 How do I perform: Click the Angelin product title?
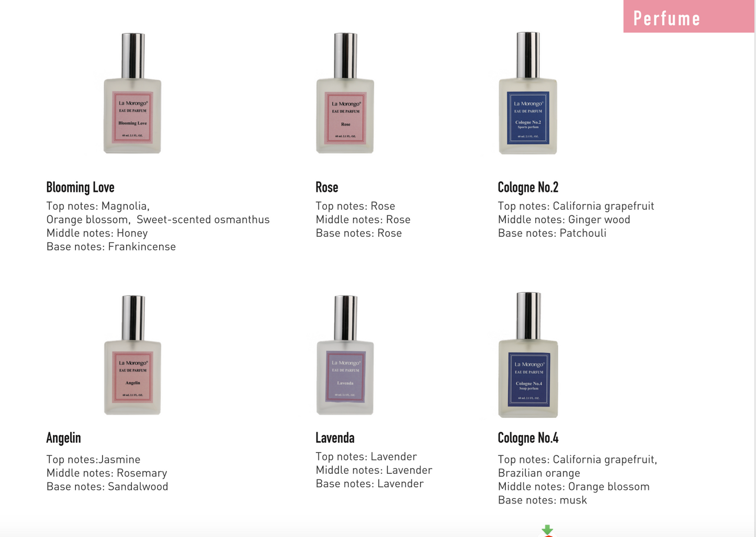[x=63, y=438]
